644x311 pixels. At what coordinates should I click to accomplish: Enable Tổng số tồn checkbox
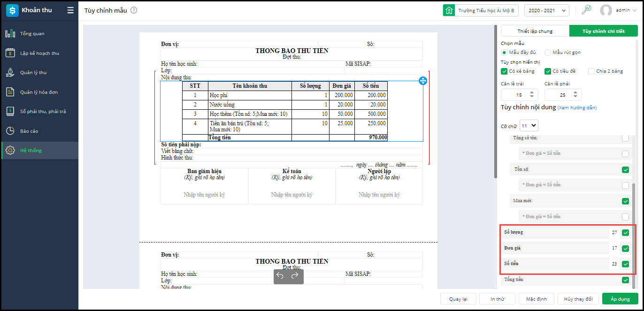click(x=625, y=138)
